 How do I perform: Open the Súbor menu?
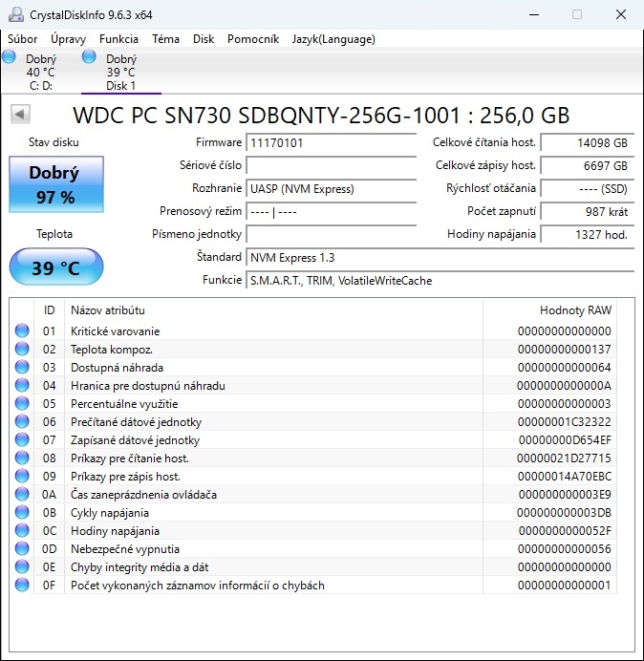click(x=22, y=39)
